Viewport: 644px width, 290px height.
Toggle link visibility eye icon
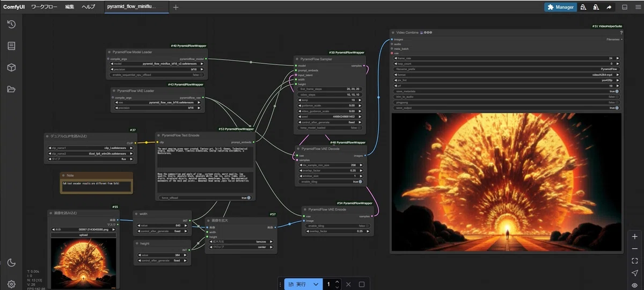coord(635,285)
